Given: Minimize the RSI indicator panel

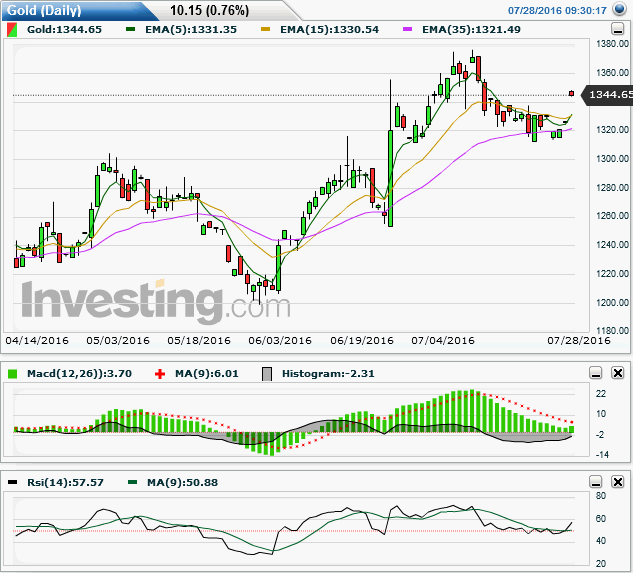Looking at the screenshot, I should click(x=596, y=482).
